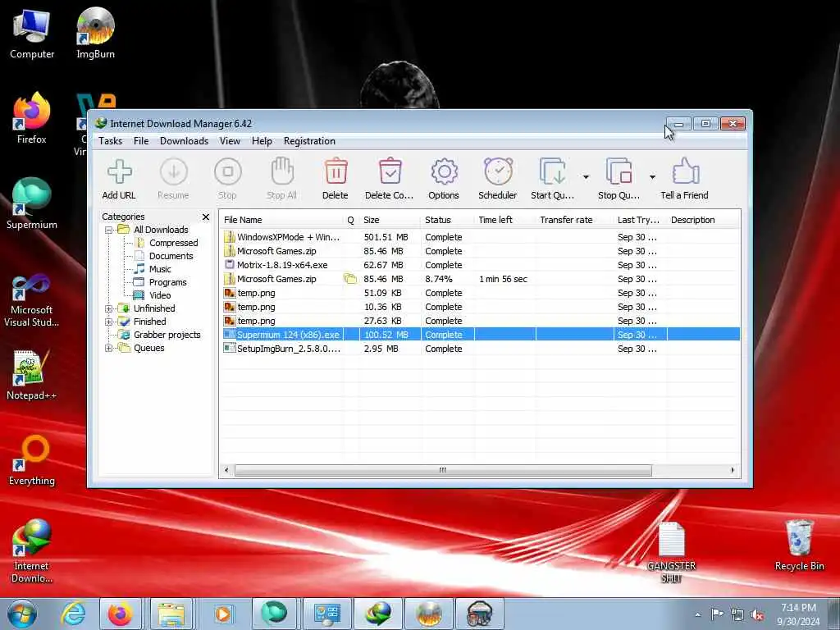840x630 pixels.
Task: Open Options gear icon
Action: (x=444, y=179)
